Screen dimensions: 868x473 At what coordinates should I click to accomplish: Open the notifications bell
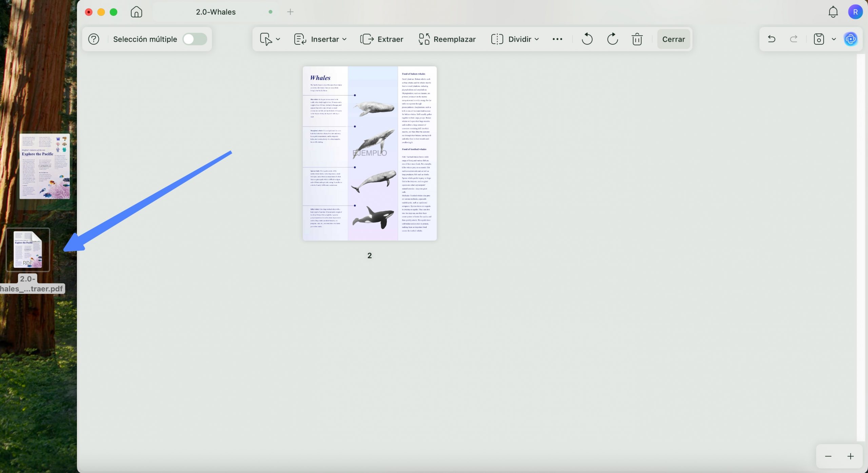pyautogui.click(x=833, y=12)
